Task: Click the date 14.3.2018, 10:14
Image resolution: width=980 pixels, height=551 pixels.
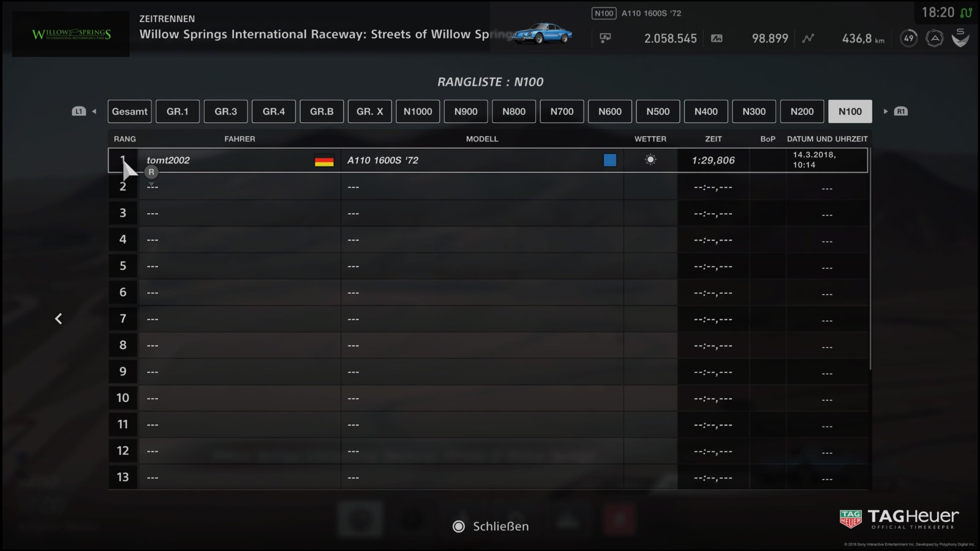Action: tap(815, 160)
